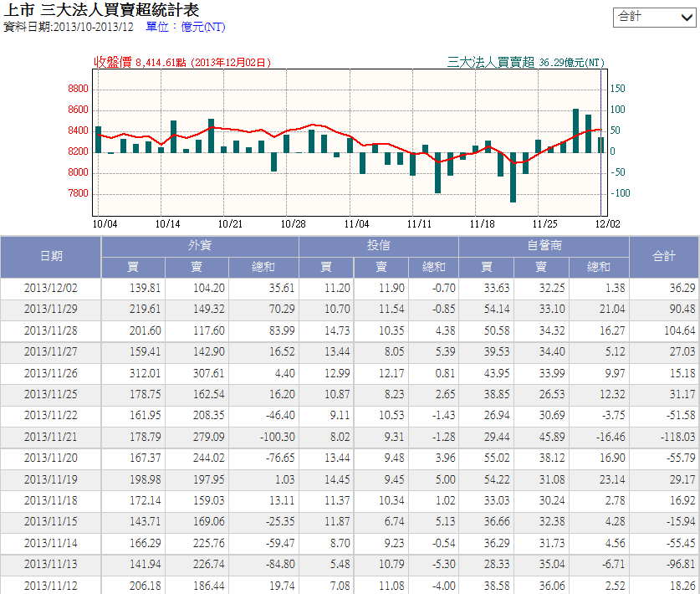
Task: Click foreign net value -100.30
Action: 277,438
